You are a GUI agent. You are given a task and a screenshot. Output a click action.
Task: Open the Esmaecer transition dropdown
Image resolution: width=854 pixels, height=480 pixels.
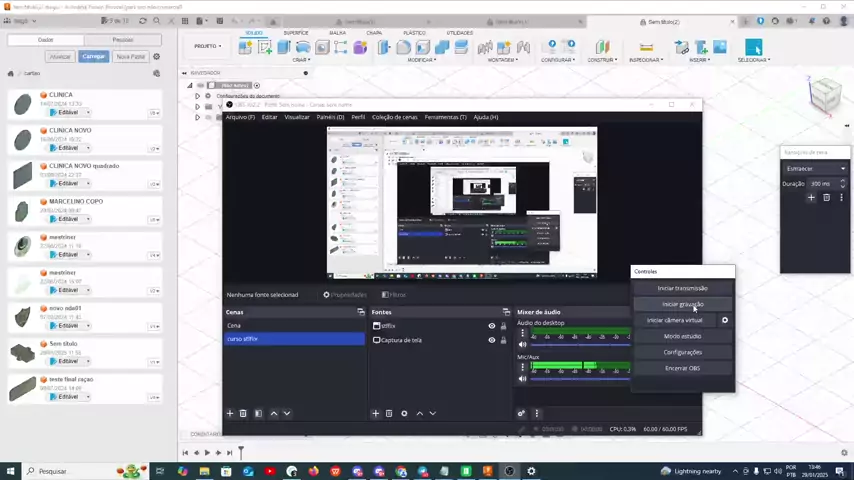tap(815, 168)
